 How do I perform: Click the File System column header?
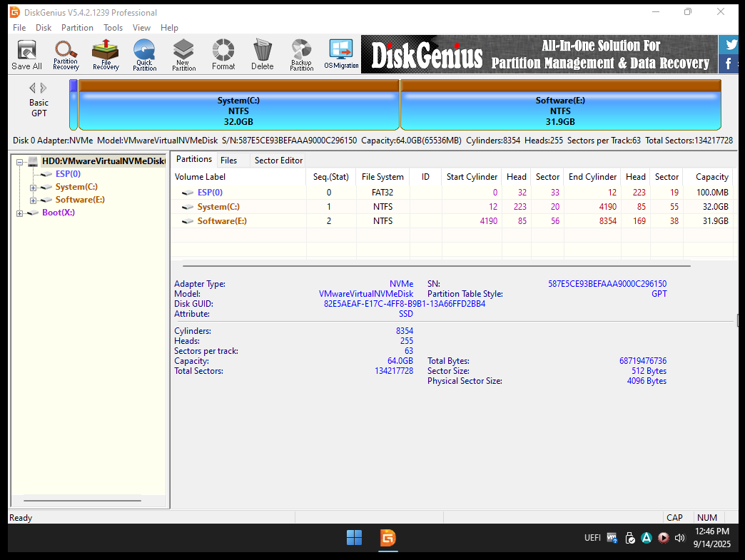click(383, 177)
